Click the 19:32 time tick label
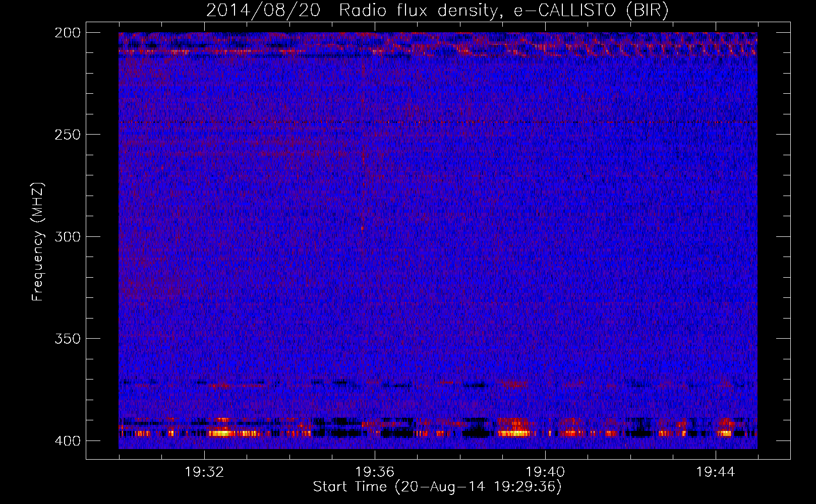The image size is (816, 504). tap(204, 472)
